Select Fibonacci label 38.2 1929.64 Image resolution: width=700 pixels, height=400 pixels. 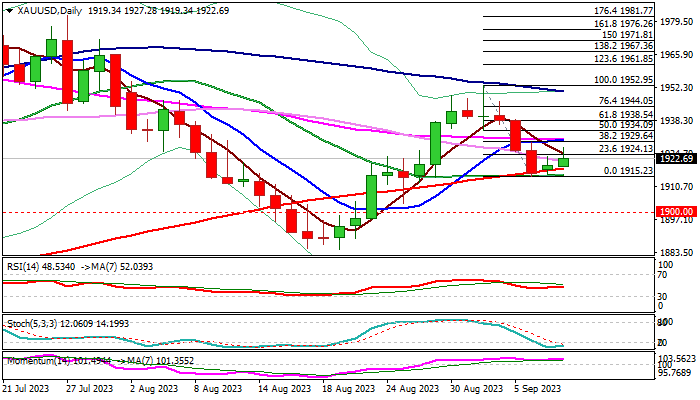point(625,136)
